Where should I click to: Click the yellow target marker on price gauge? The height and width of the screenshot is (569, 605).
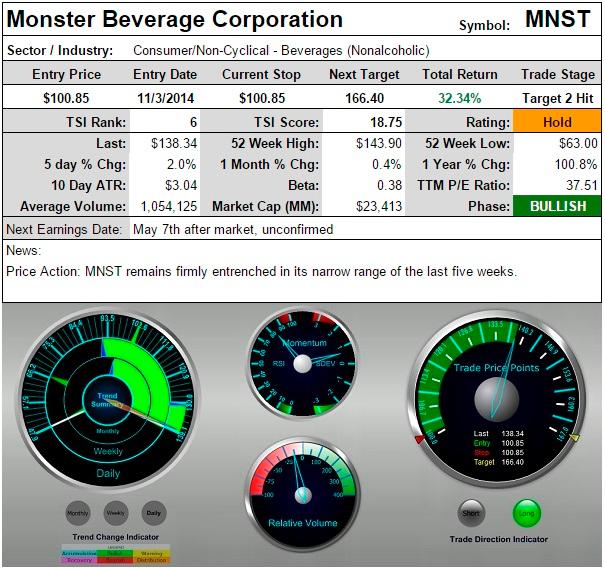coord(574,437)
